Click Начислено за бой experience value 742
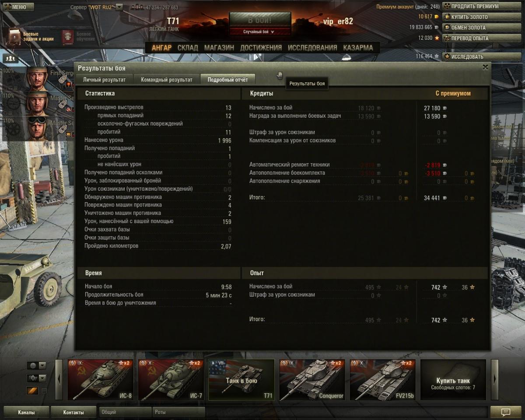Viewport: 525px width, 420px height. click(435, 287)
